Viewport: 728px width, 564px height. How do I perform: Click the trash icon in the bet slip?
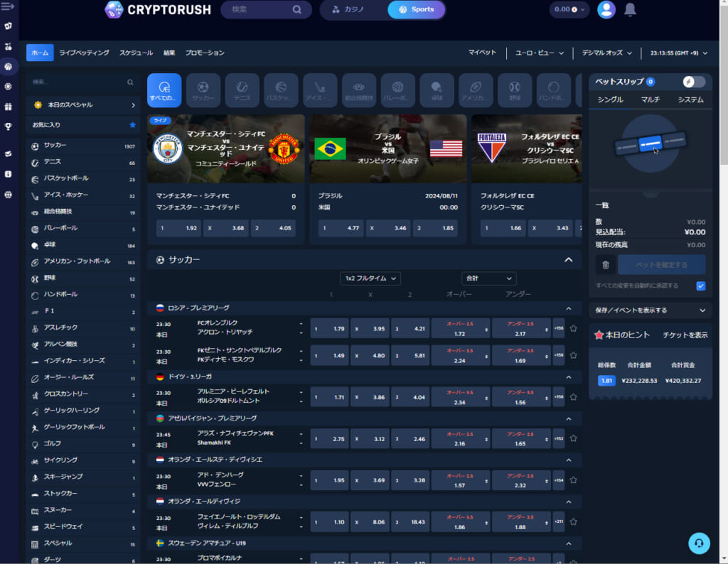pos(606,265)
